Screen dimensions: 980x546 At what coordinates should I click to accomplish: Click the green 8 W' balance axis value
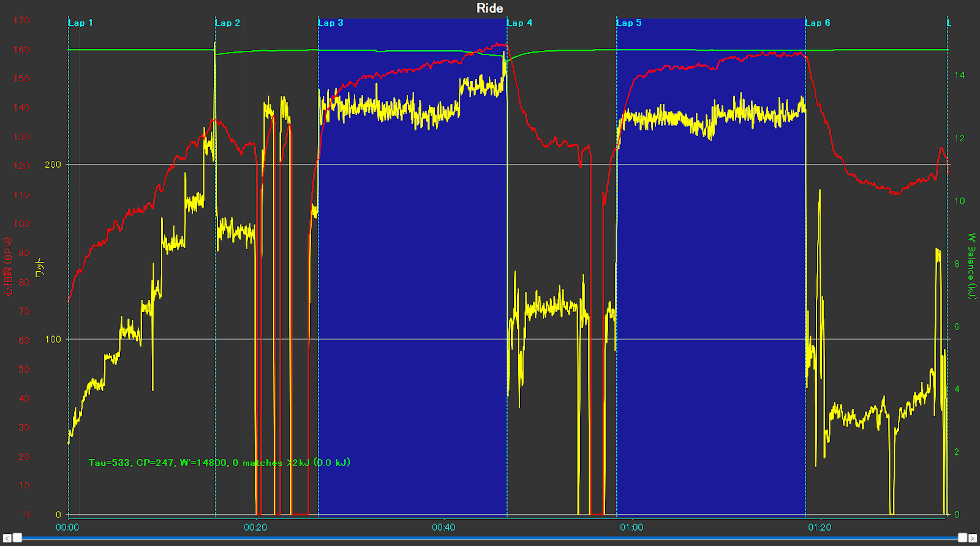[957, 264]
